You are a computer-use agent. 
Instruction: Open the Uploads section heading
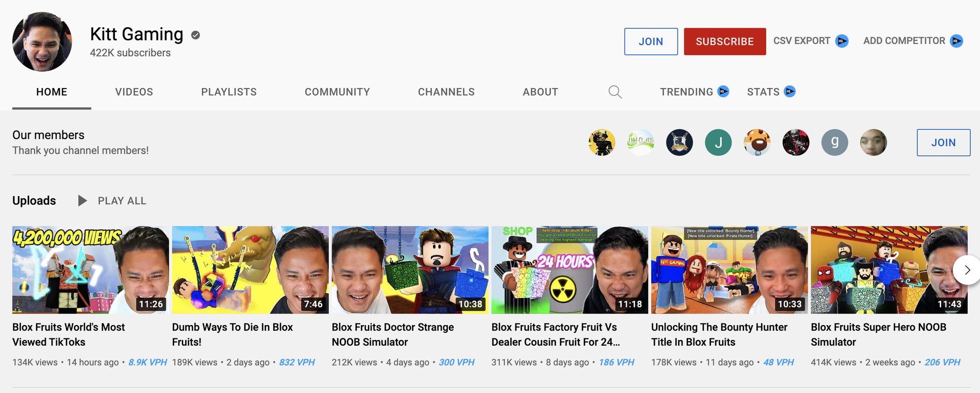click(x=34, y=201)
